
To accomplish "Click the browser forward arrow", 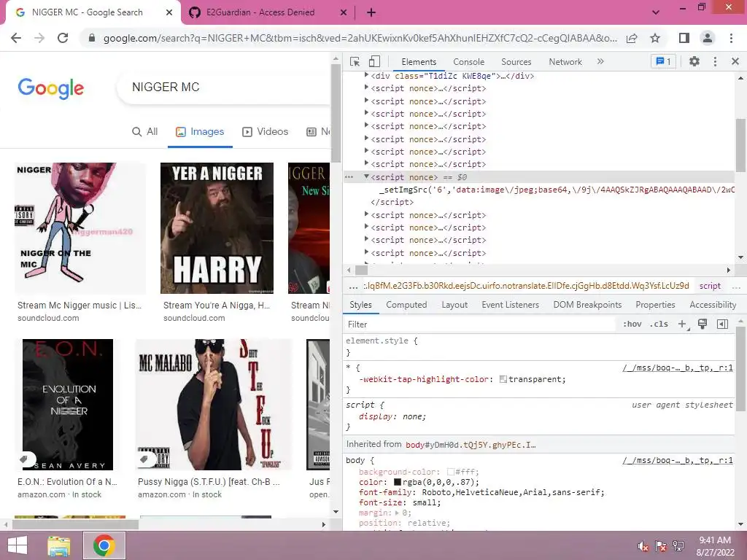I will [x=39, y=38].
